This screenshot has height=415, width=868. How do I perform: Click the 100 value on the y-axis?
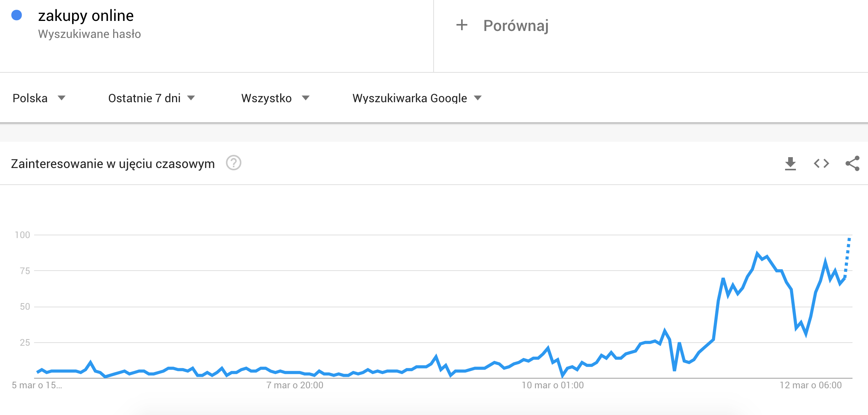pos(22,235)
